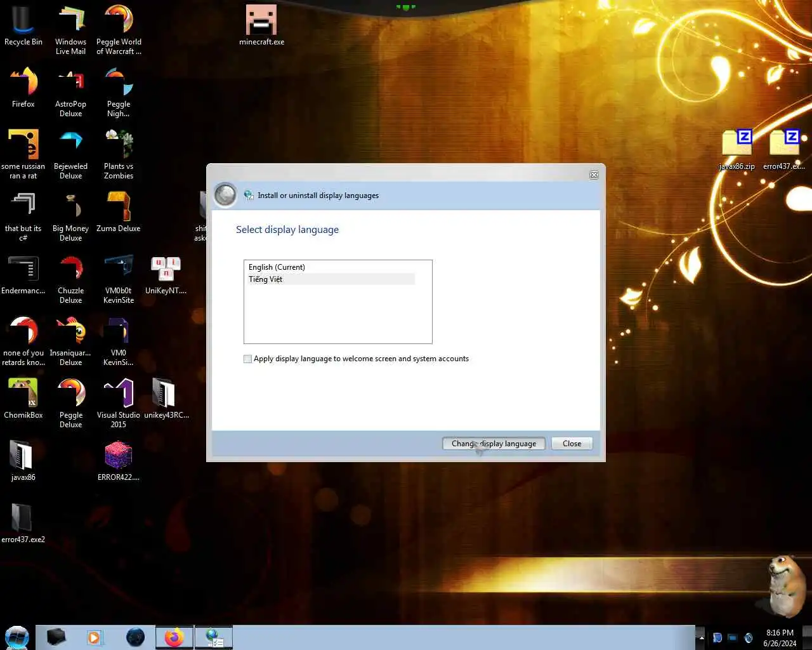The width and height of the screenshot is (812, 650).
Task: Click the network icon in system tray
Action: pyautogui.click(x=733, y=638)
